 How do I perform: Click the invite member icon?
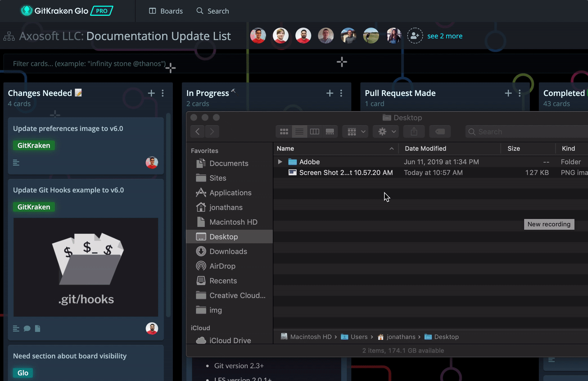point(415,36)
